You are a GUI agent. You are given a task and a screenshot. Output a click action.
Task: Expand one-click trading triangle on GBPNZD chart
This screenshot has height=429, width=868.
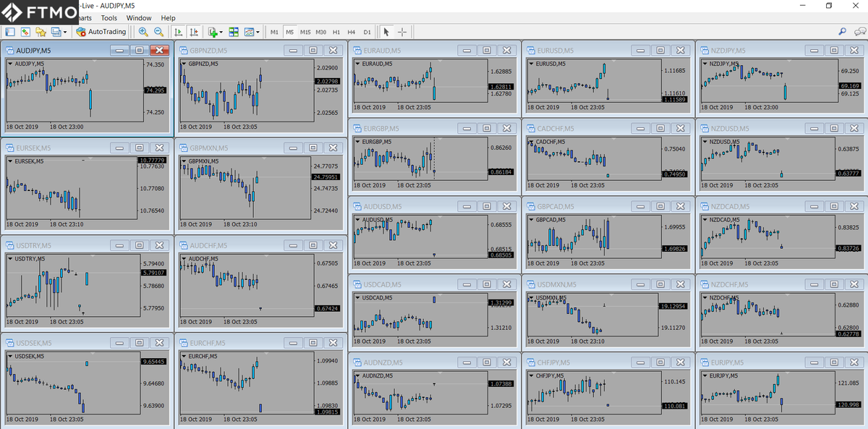184,64
